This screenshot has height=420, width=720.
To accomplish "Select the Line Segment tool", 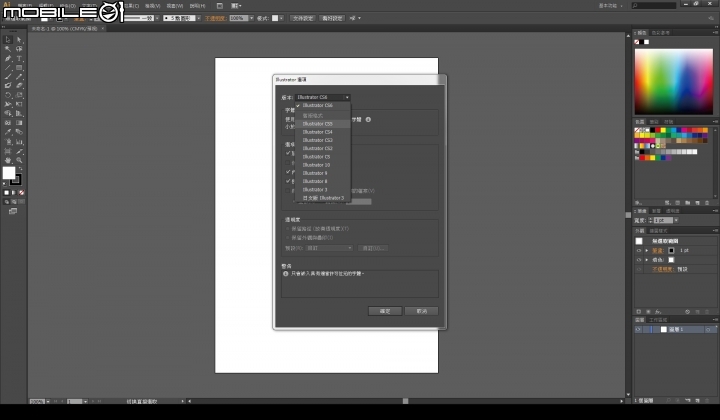I will pyautogui.click(x=8, y=67).
